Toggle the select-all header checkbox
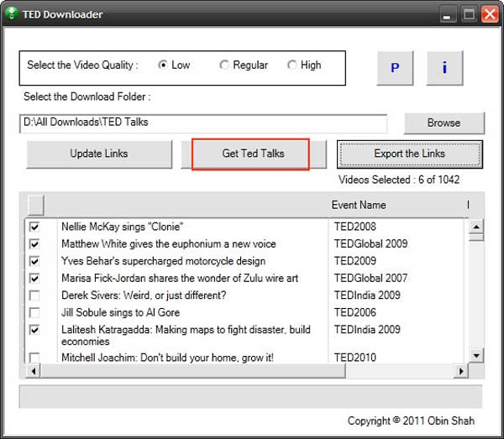The height and width of the screenshot is (439, 504). tap(35, 205)
